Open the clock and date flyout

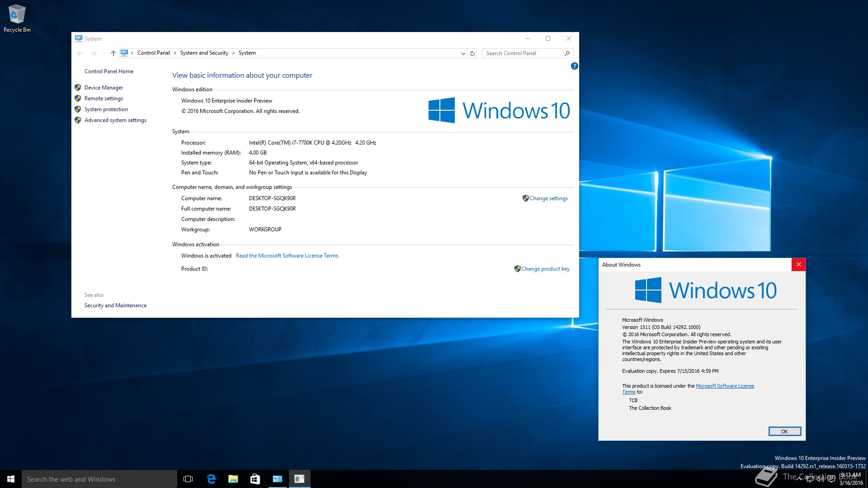[x=851, y=479]
